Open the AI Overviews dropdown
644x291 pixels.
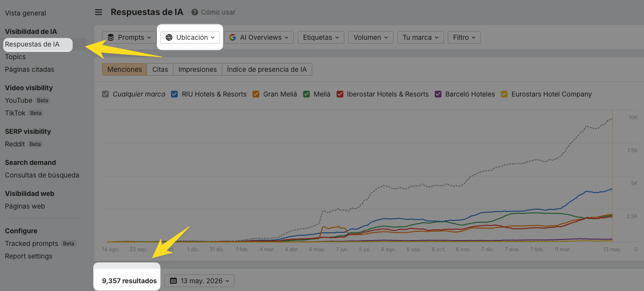pyautogui.click(x=259, y=37)
